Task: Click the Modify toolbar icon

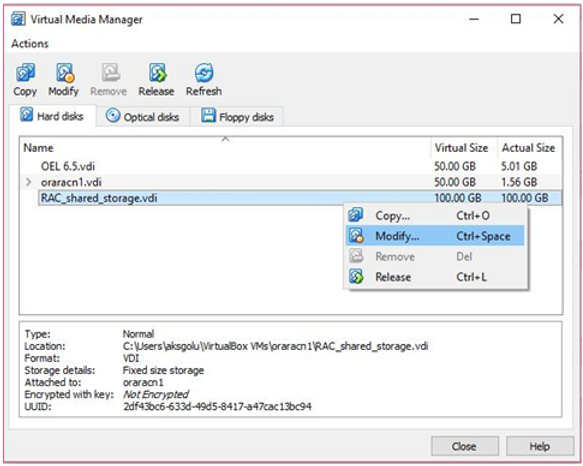Action: pos(65,72)
